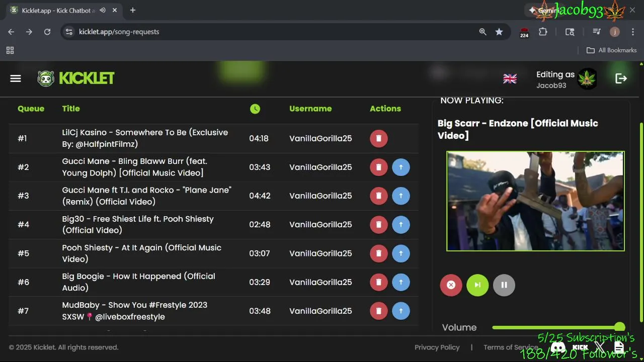Click the Jacob93 profile avatar
Viewport: 644px width, 362px height.
[x=587, y=78]
